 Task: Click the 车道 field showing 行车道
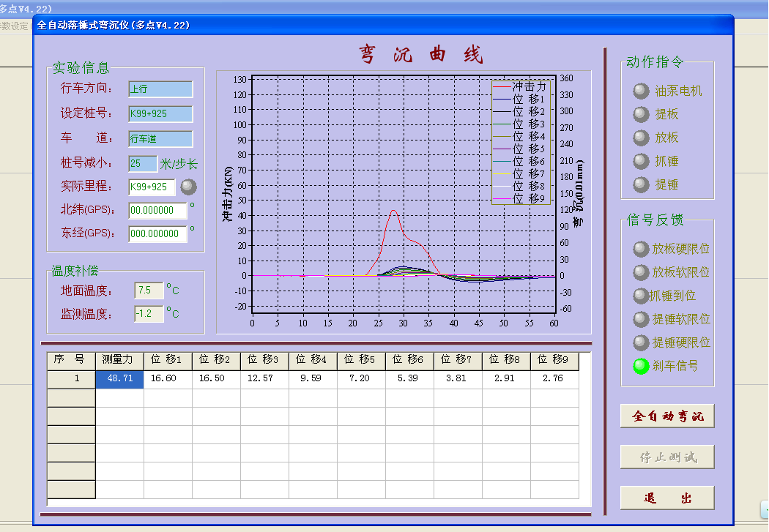click(160, 138)
